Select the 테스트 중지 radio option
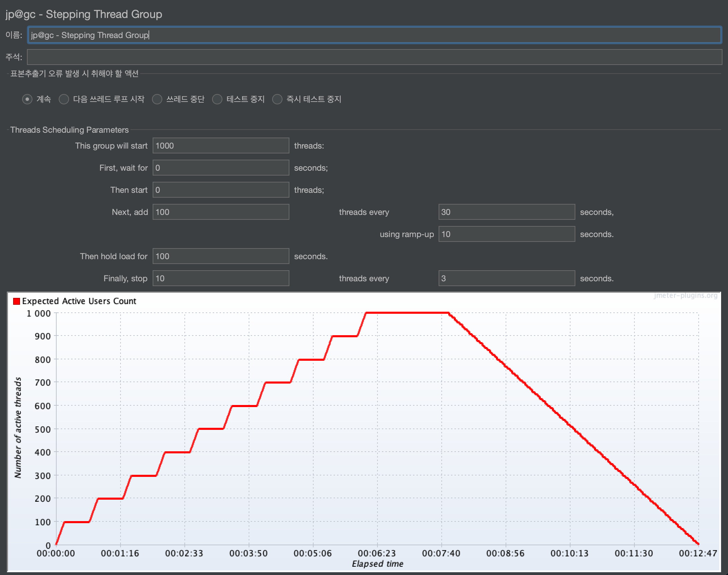The image size is (728, 575). click(x=217, y=100)
